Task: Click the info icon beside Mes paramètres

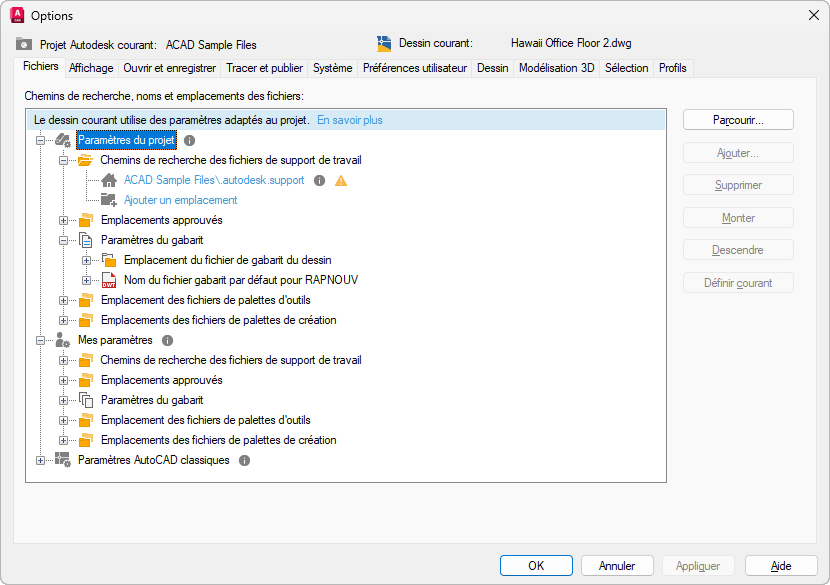Action: [x=167, y=340]
